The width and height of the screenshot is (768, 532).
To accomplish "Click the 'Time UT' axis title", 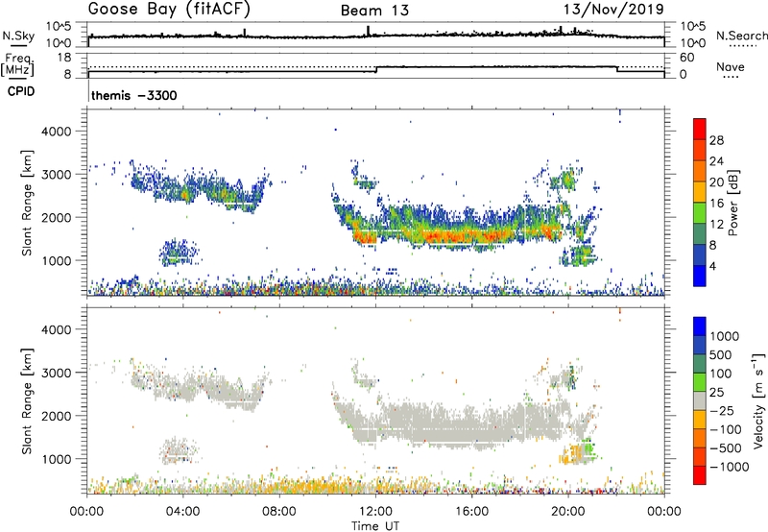I will [x=375, y=526].
